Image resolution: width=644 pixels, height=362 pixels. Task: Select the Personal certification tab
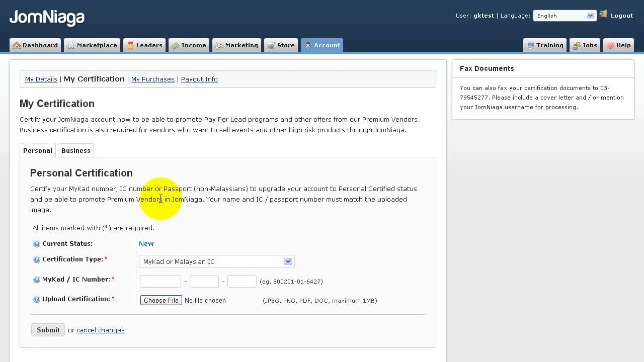pyautogui.click(x=38, y=150)
